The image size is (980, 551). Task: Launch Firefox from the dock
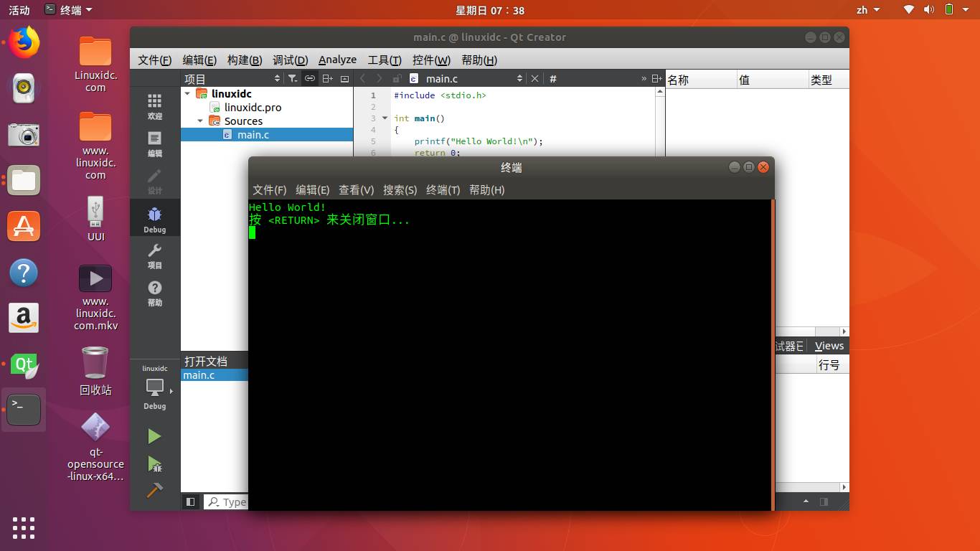tap(24, 42)
